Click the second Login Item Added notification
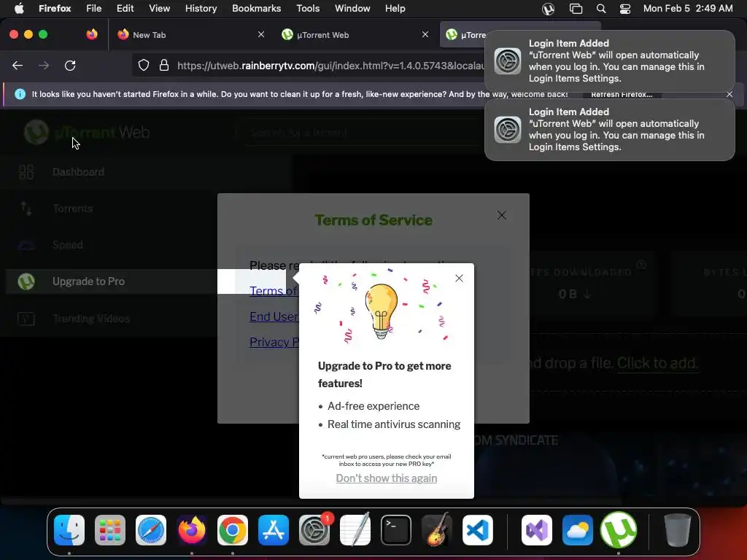The image size is (747, 560). (x=609, y=130)
